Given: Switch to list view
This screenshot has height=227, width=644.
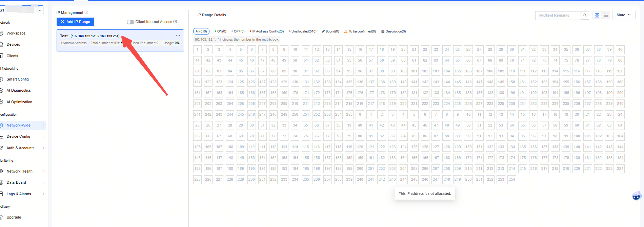Looking at the screenshot, I should (x=606, y=15).
